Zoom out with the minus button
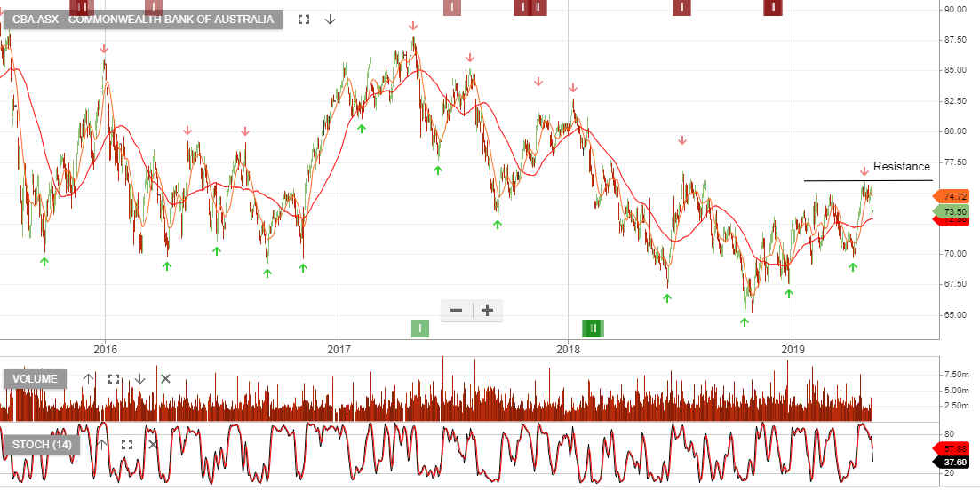 coord(457,311)
